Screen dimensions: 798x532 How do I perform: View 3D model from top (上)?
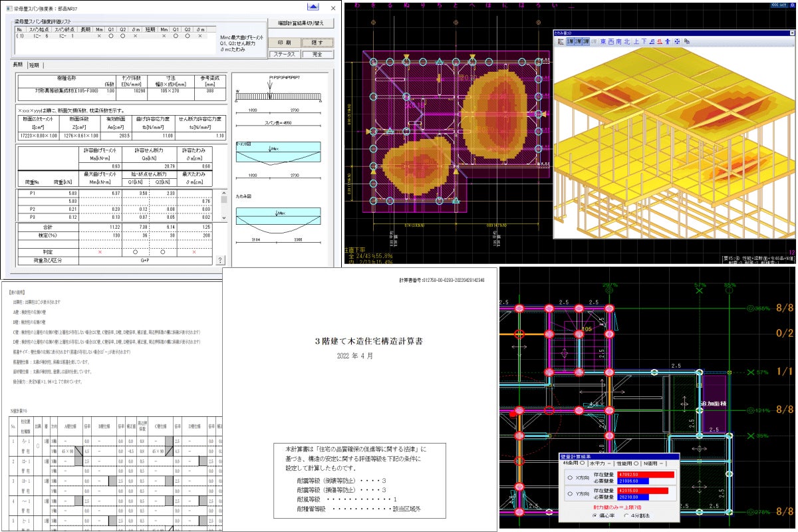click(636, 42)
